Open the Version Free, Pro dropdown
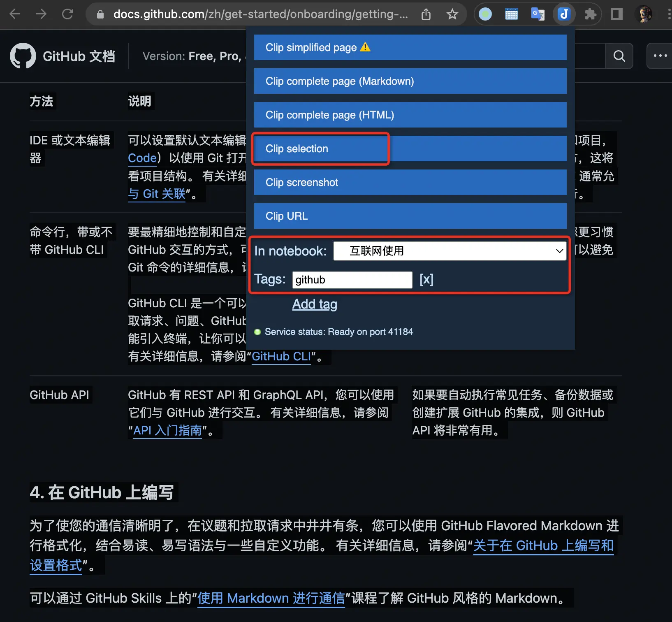 pos(193,56)
